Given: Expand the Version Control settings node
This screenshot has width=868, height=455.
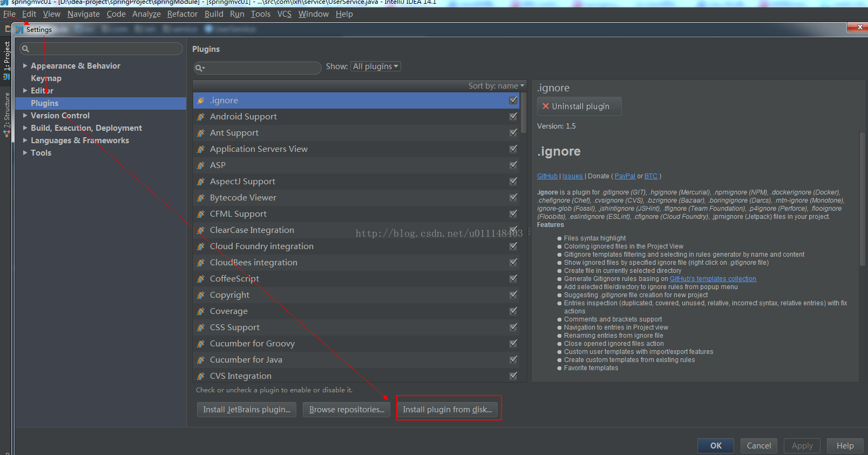Looking at the screenshot, I should (25, 115).
